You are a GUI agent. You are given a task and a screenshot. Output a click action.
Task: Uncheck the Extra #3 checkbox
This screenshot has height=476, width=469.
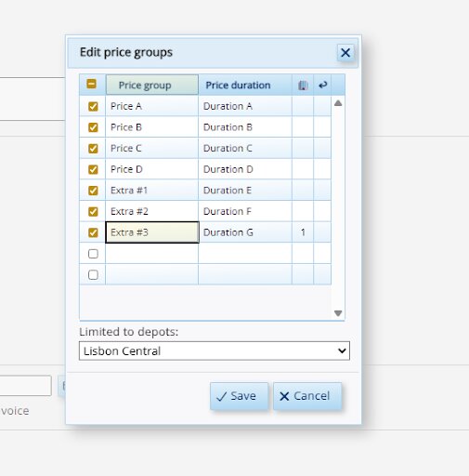tap(93, 232)
